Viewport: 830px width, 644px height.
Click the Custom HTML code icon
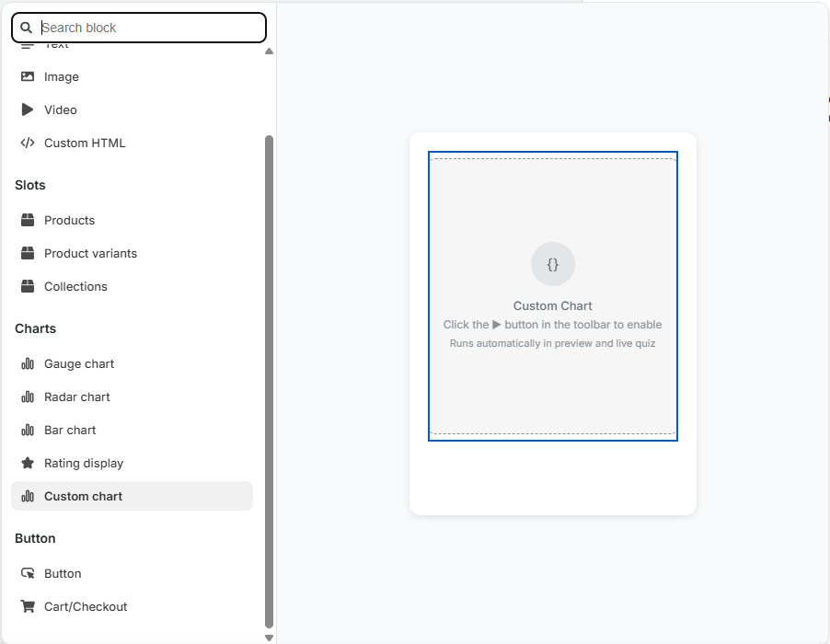click(x=29, y=143)
